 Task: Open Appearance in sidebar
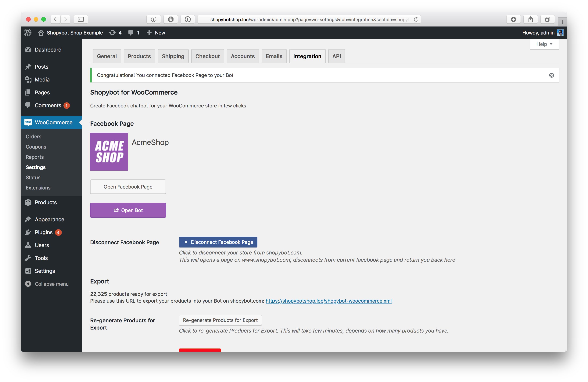51,219
